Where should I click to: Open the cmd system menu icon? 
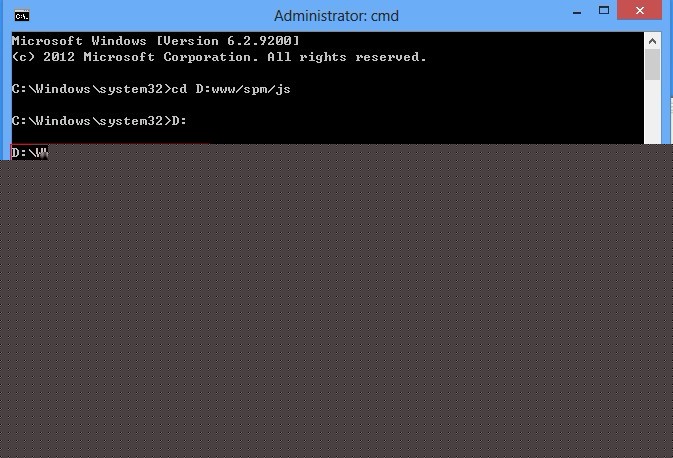tap(22, 16)
